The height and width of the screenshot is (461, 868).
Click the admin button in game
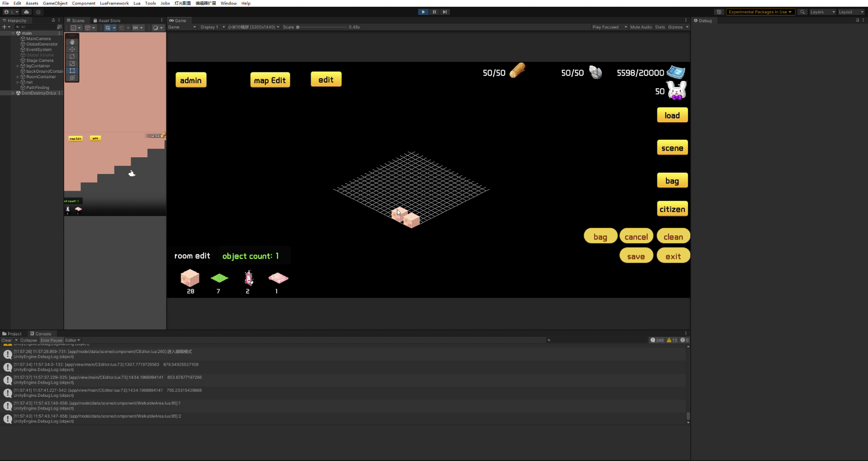click(191, 80)
